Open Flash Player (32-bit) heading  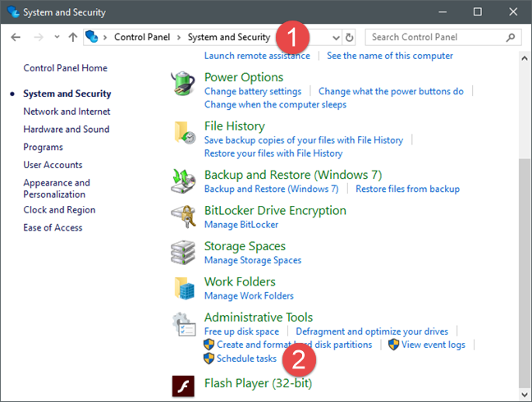[258, 383]
